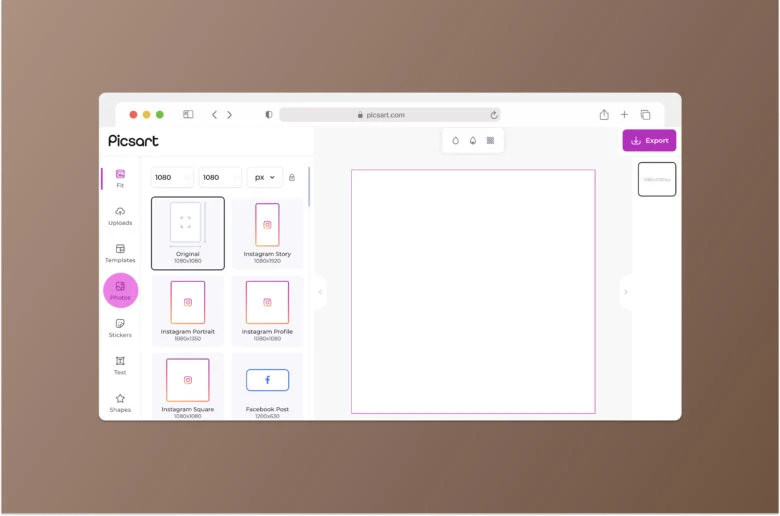Click the Picsart logo
The width and height of the screenshot is (780, 516).
tap(134, 141)
